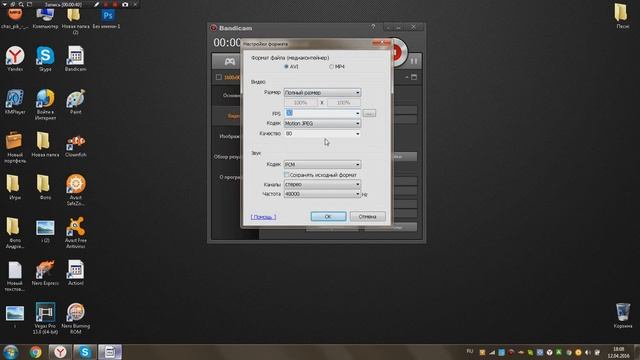
Task: Switch to Yandex browser in the taskbar
Action: point(60,352)
